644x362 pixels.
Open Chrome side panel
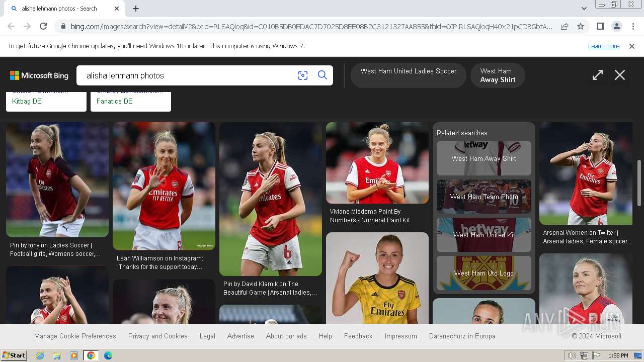pos(600,26)
